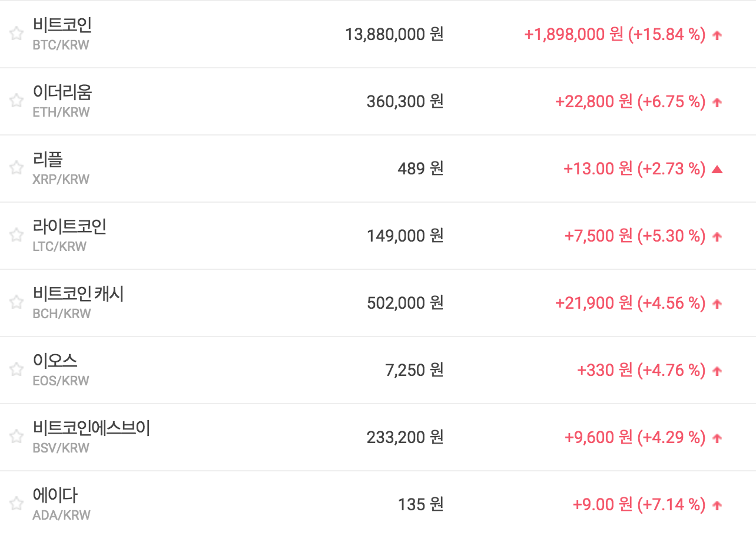Click the EOS favorite star icon

coord(16,369)
